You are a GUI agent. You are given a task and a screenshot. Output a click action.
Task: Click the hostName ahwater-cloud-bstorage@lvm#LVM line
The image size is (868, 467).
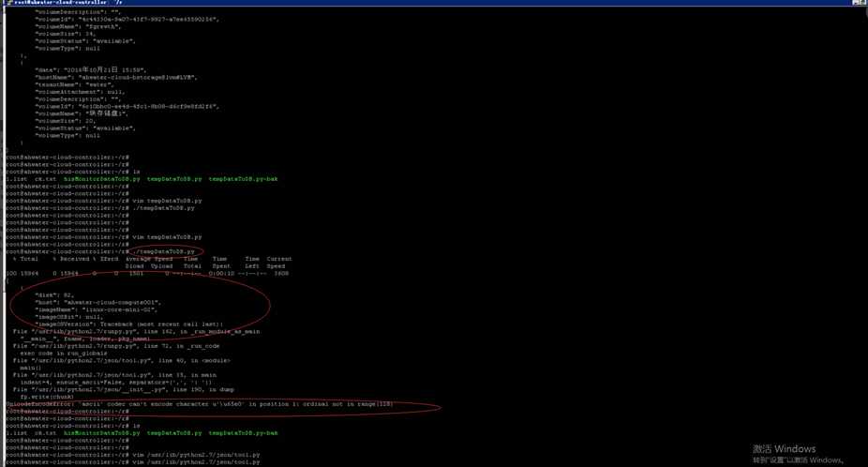point(116,78)
